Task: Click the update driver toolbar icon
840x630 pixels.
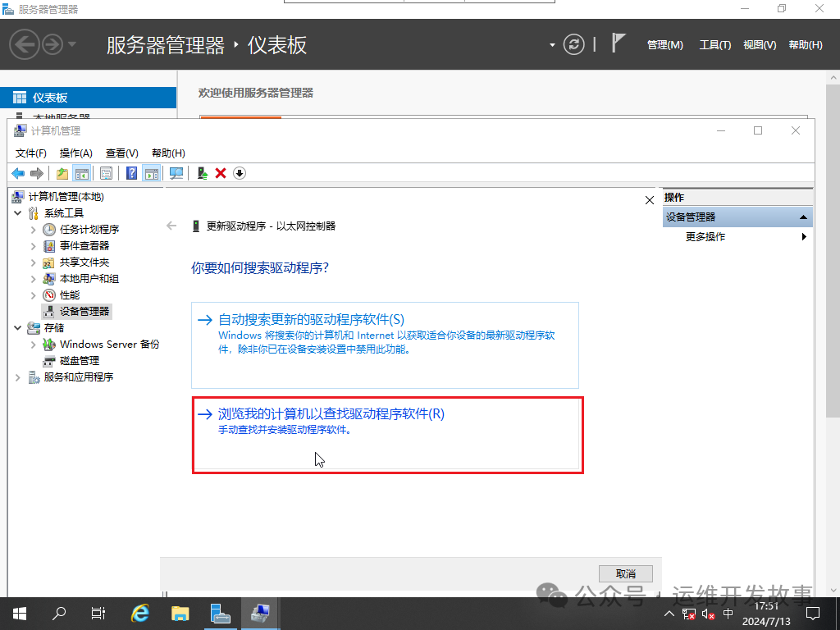Action: (201, 173)
